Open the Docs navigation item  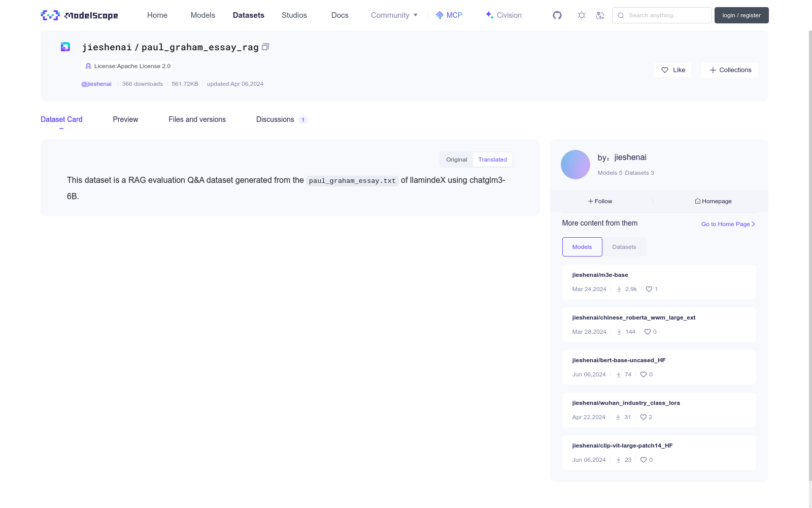tap(340, 15)
